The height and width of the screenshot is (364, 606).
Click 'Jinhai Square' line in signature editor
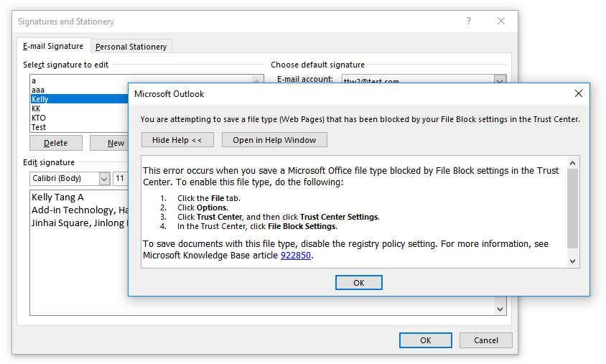click(80, 223)
